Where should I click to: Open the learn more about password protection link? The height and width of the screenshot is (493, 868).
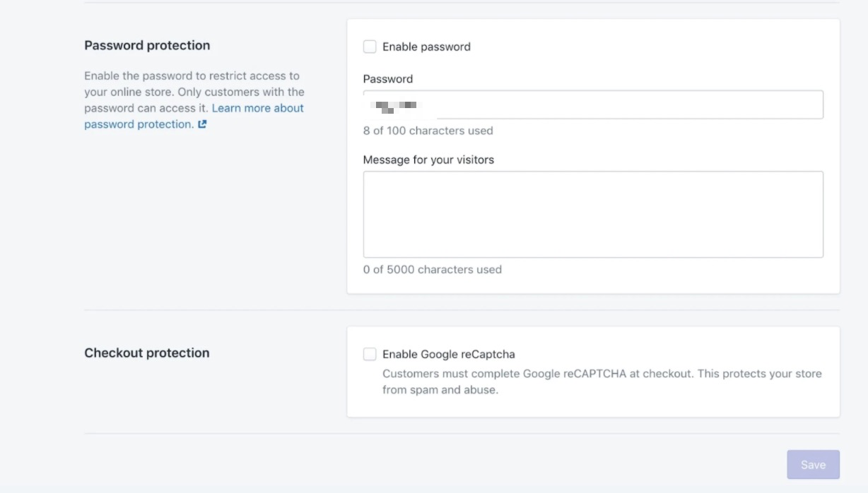pyautogui.click(x=257, y=107)
